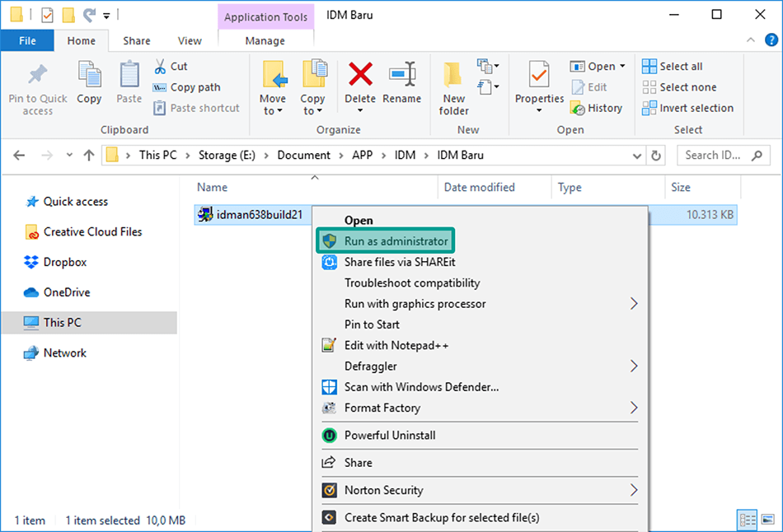Open Creative Cloud Files
This screenshot has width=783, height=532.
tap(83, 232)
